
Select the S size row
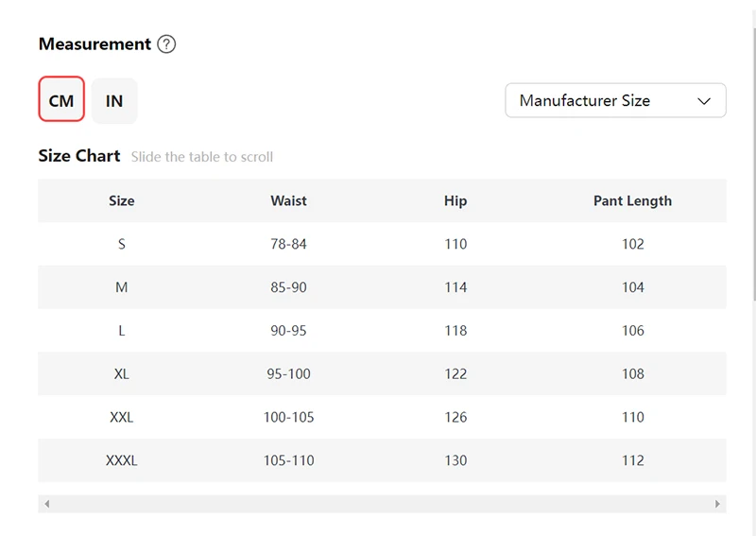[122, 244]
